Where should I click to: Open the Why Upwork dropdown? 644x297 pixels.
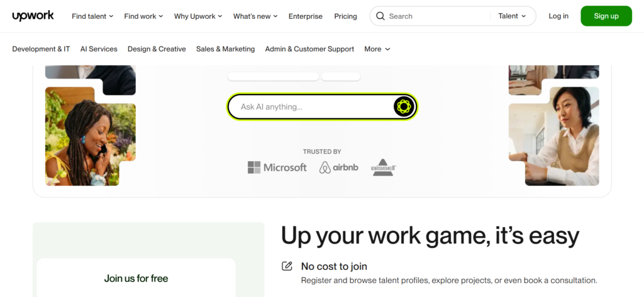pyautogui.click(x=198, y=16)
